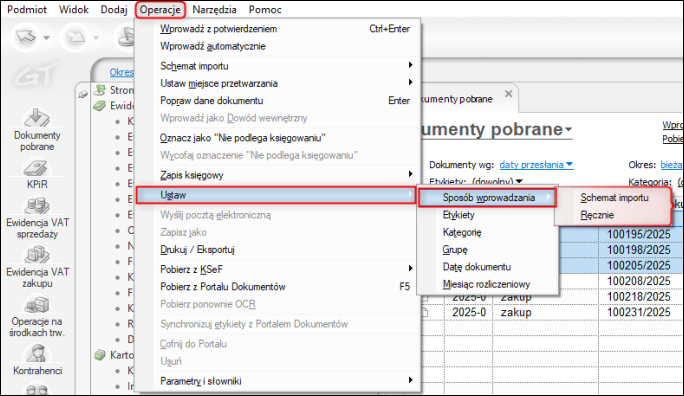The height and width of the screenshot is (396, 684).
Task: Open the Sposób wprowadzania submenu
Action: pyautogui.click(x=488, y=198)
